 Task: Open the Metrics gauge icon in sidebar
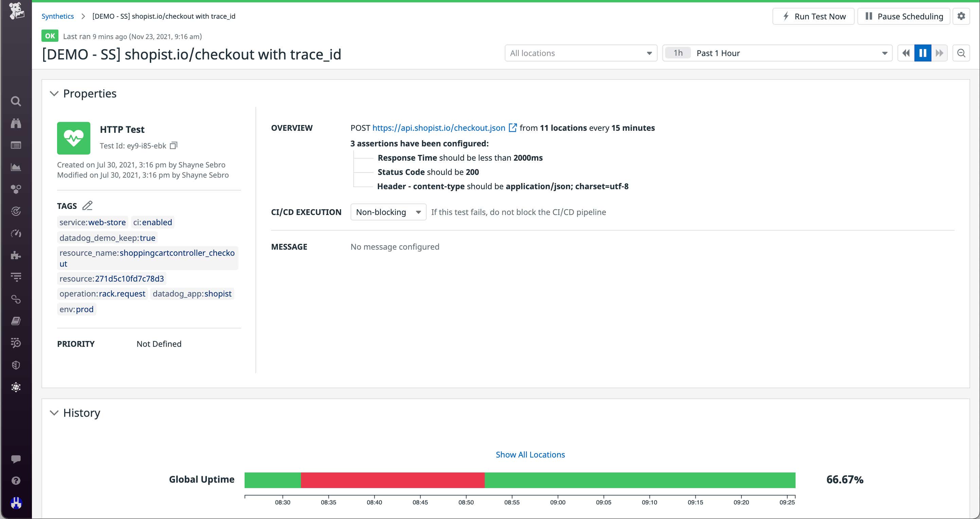click(x=16, y=233)
